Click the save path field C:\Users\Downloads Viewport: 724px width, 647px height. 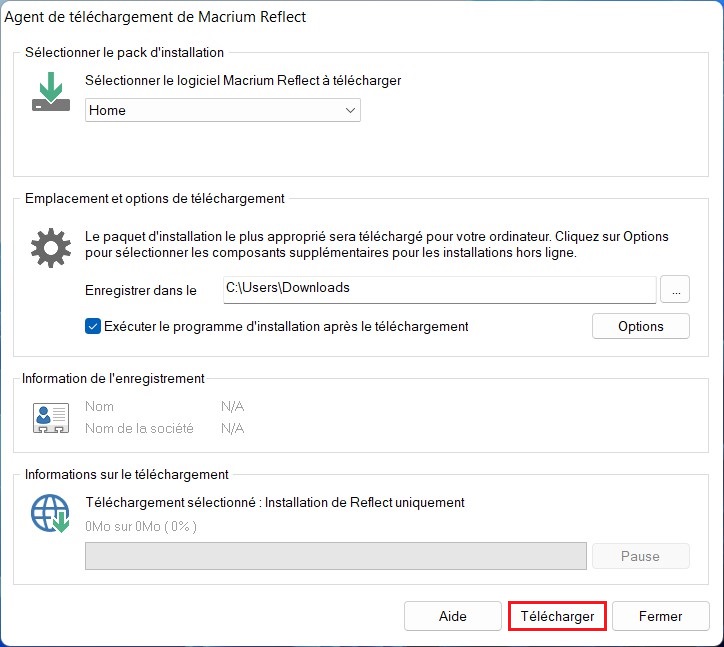click(x=440, y=290)
